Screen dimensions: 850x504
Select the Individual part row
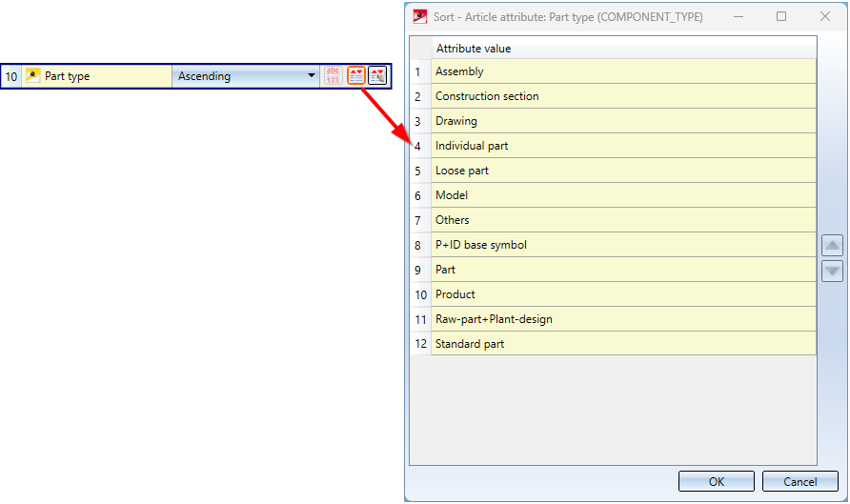[623, 146]
